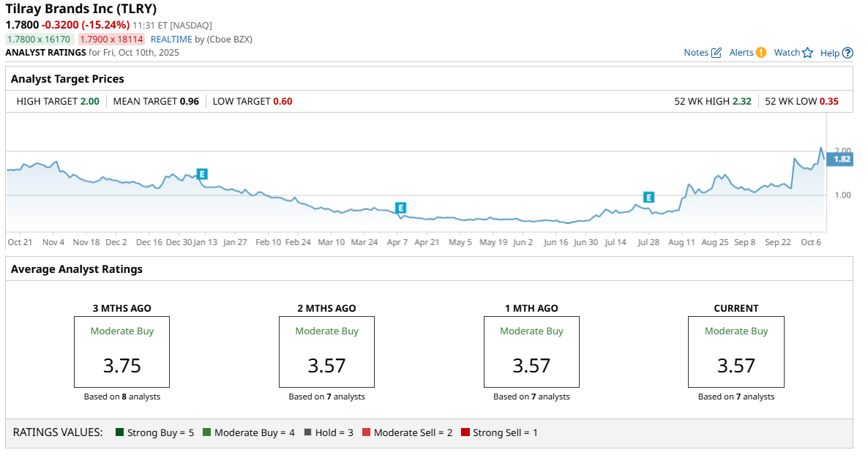Click the REALTIME link
Screen dimensions: 868x458
tap(171, 40)
